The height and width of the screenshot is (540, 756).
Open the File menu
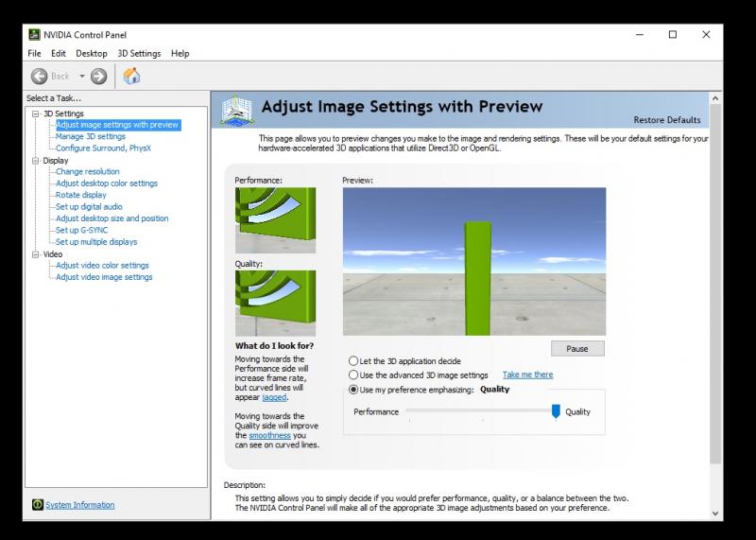(34, 54)
